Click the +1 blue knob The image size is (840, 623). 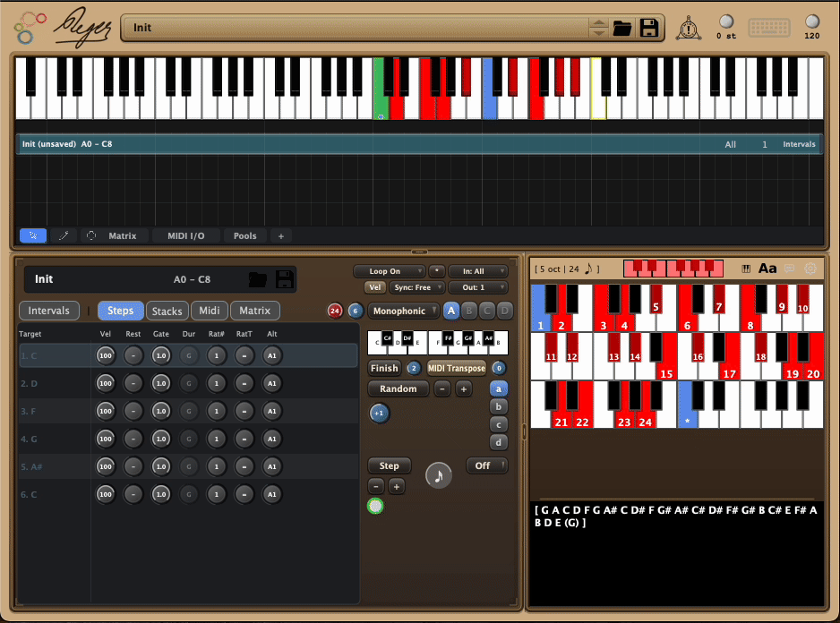(x=380, y=413)
